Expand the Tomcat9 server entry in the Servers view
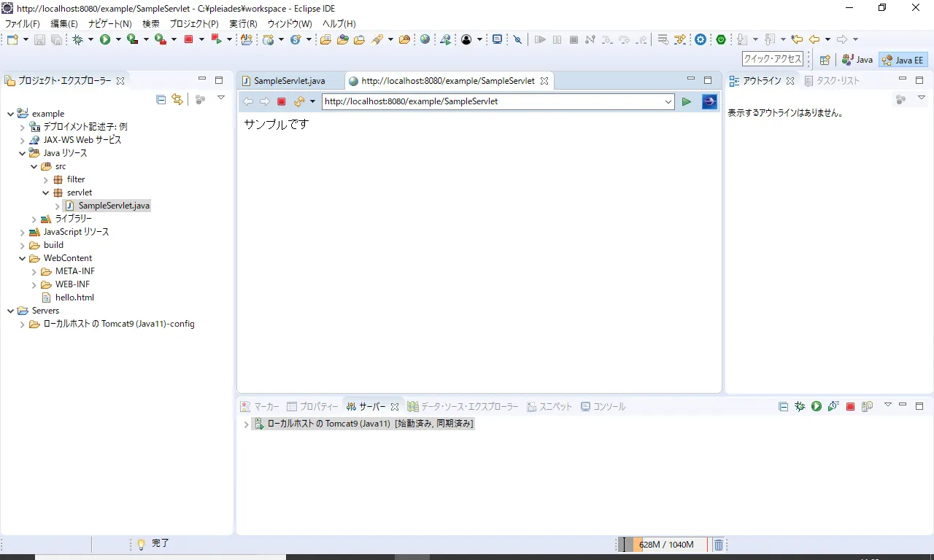 click(246, 424)
